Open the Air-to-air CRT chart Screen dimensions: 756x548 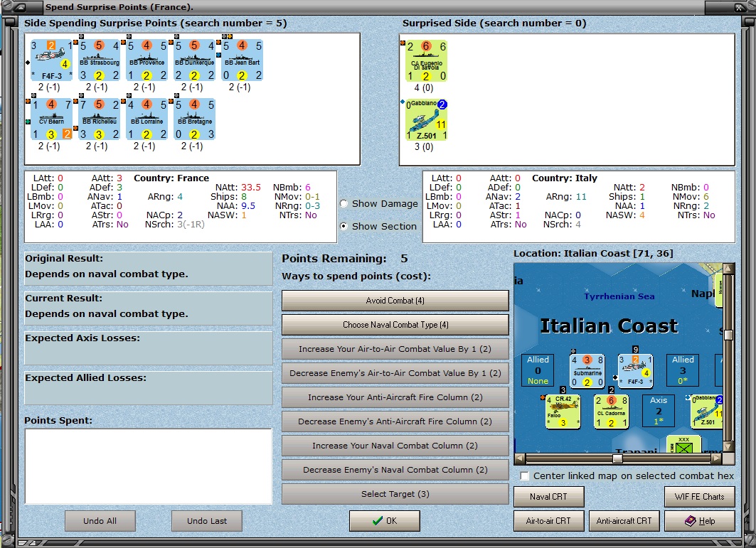coord(548,521)
